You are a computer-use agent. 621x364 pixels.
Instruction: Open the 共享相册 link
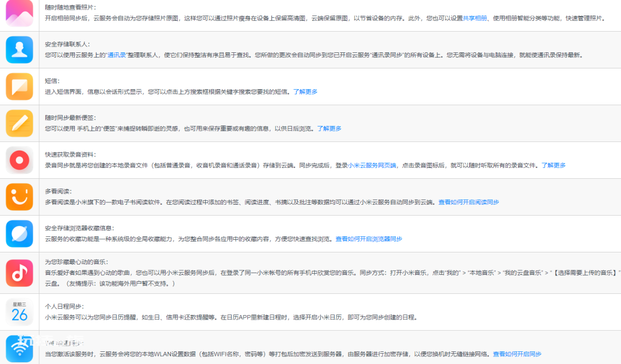coord(475,18)
